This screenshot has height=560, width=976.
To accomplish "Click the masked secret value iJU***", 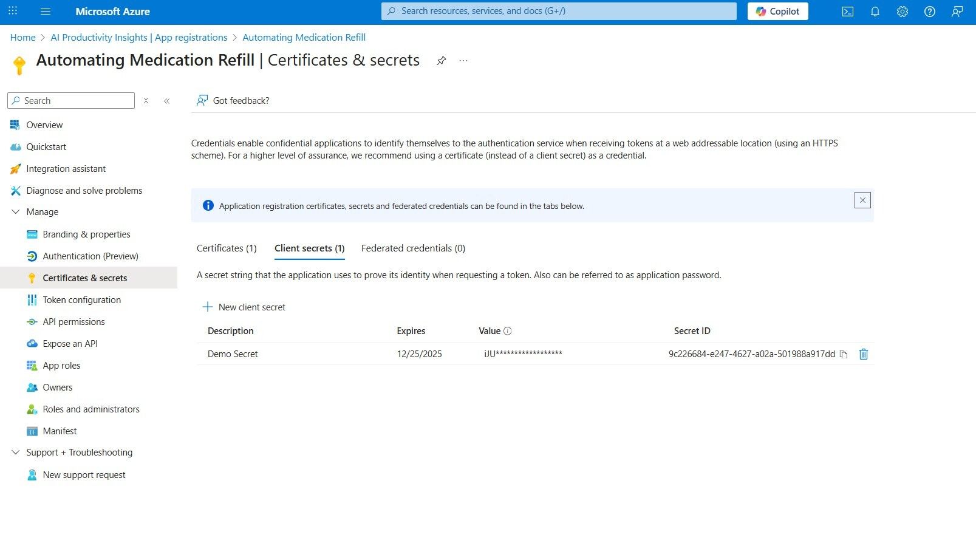I will 523,354.
